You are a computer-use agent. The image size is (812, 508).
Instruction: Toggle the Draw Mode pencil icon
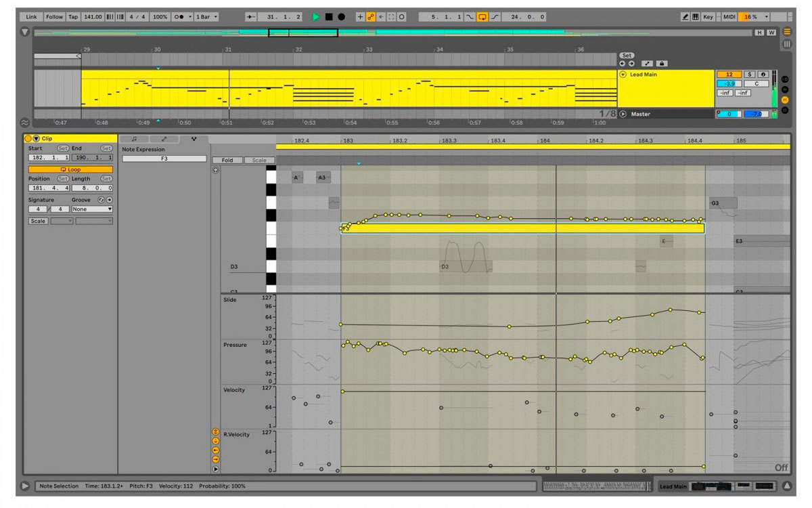pos(685,17)
